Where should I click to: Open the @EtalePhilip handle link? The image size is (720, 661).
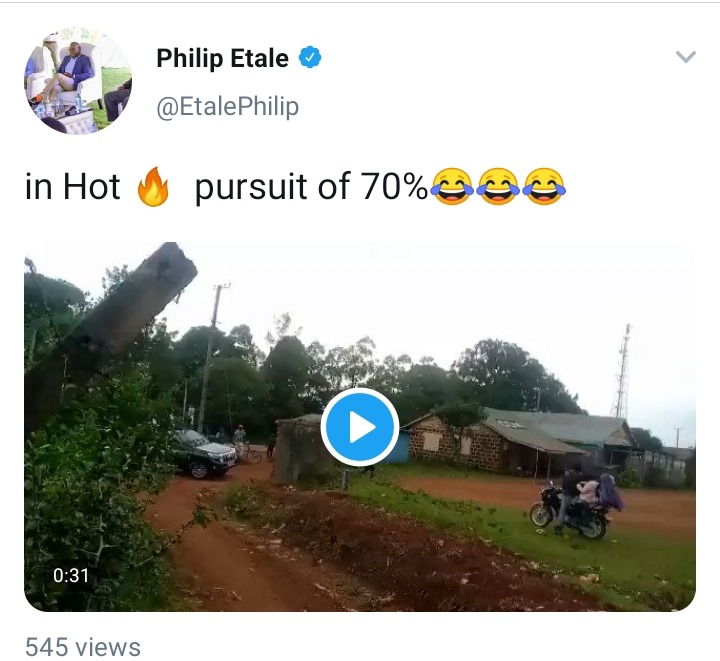click(x=228, y=106)
